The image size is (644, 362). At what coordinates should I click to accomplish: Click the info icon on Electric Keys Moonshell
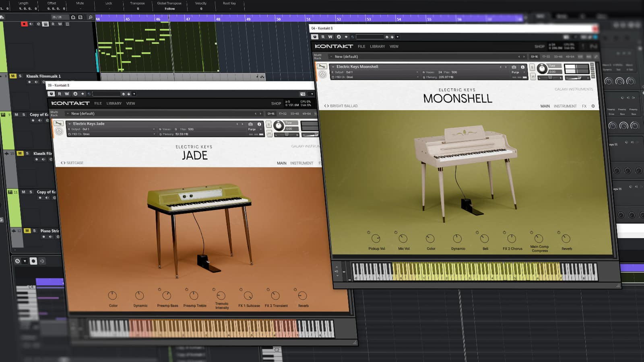pos(523,67)
